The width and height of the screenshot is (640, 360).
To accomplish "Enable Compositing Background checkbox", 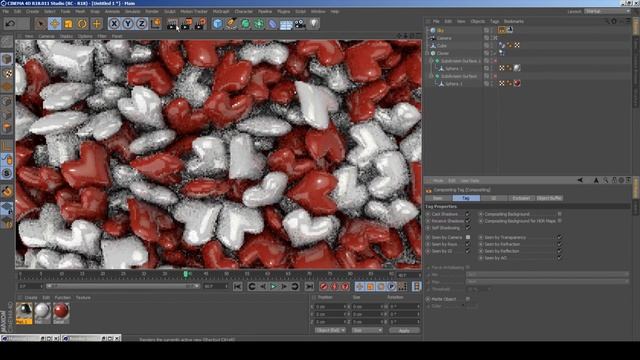I will (559, 214).
